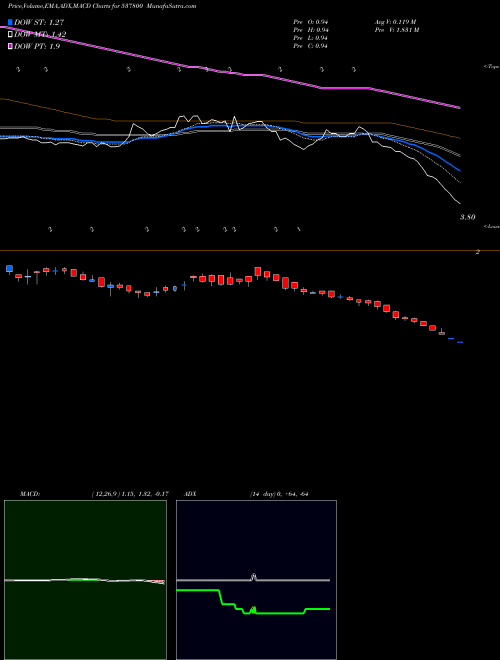Click inside the green MACD chart panel

(85, 580)
